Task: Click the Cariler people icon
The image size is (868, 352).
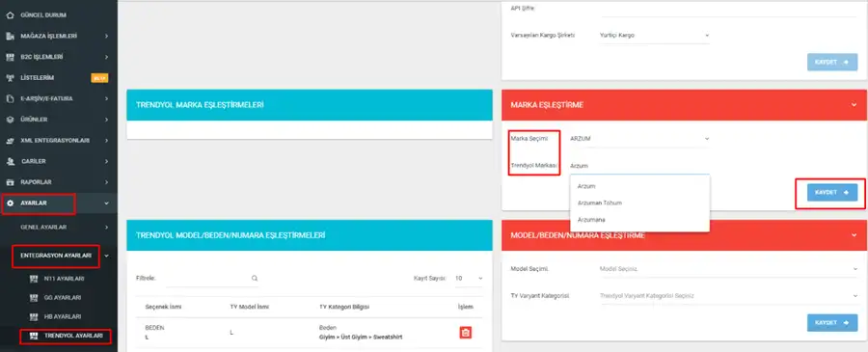Action: (10, 162)
